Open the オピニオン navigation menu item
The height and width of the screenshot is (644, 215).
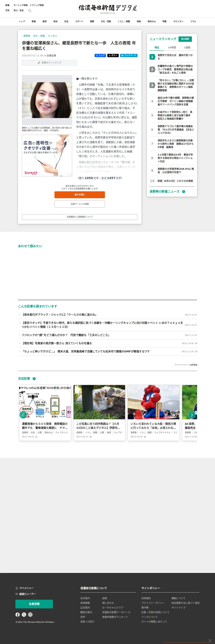[178, 22]
